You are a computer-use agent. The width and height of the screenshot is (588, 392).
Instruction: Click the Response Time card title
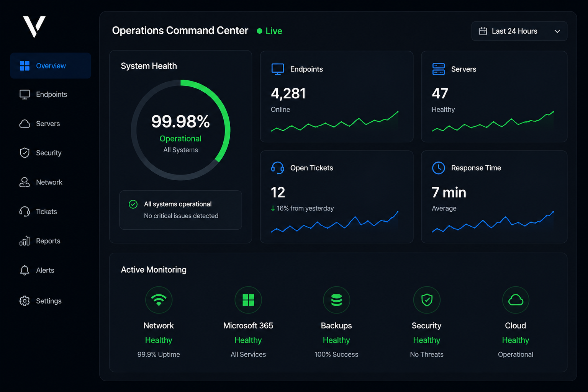coord(476,168)
